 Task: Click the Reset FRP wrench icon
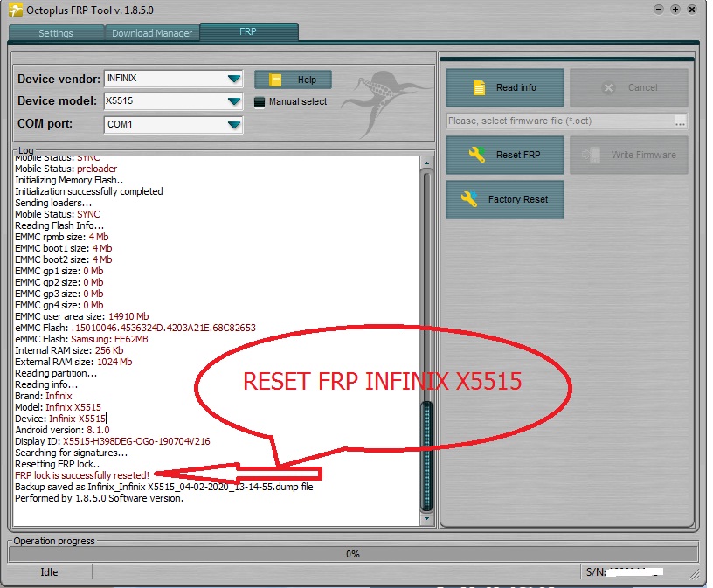pyautogui.click(x=477, y=155)
